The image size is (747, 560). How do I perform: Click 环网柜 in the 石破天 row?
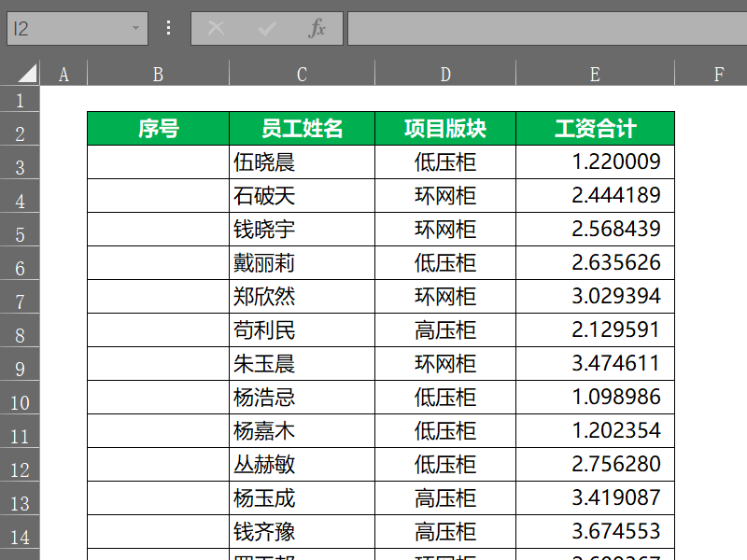pyautogui.click(x=445, y=196)
